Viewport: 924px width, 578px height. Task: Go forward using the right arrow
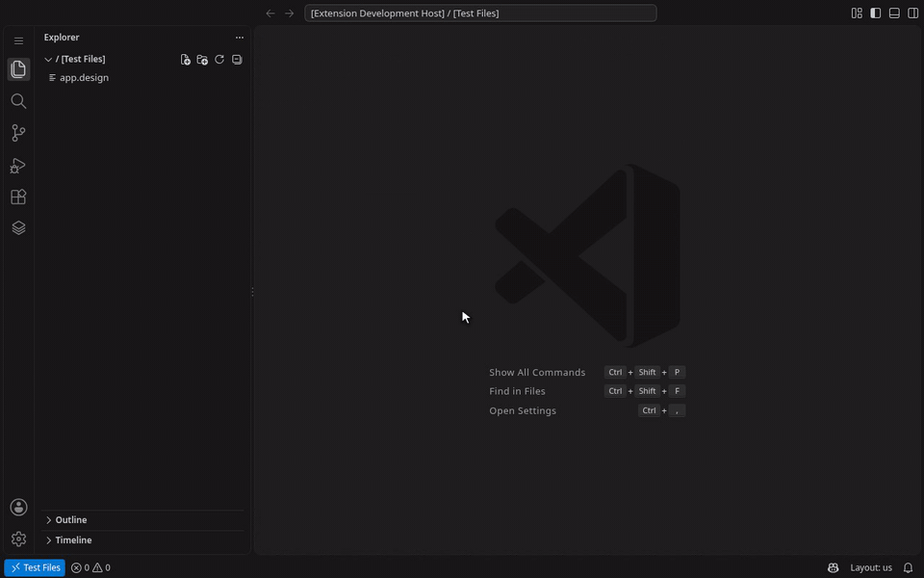290,13
